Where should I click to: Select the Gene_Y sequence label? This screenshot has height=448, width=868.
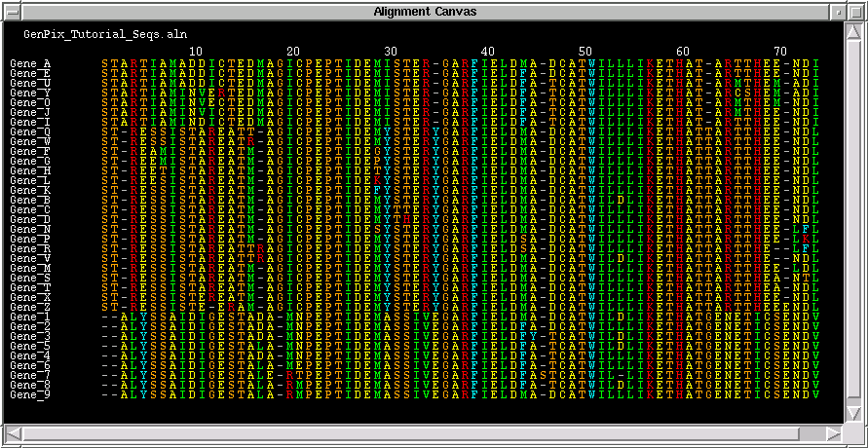point(30,93)
